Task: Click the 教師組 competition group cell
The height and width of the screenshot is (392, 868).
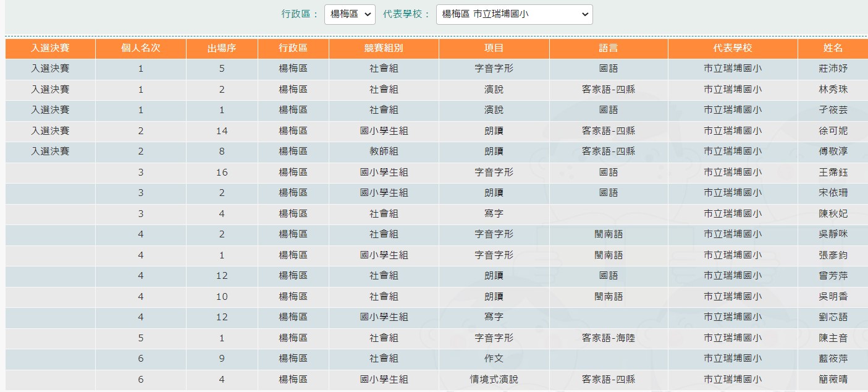Action: tap(384, 151)
